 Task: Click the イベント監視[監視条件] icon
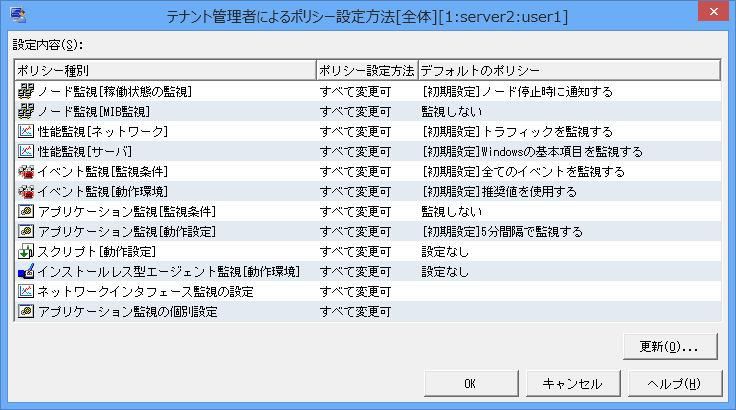point(26,171)
